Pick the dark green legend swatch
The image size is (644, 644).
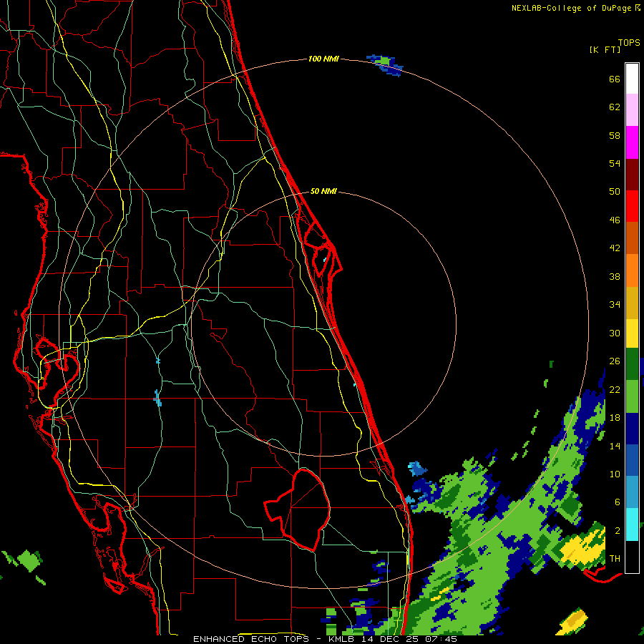pos(632,364)
